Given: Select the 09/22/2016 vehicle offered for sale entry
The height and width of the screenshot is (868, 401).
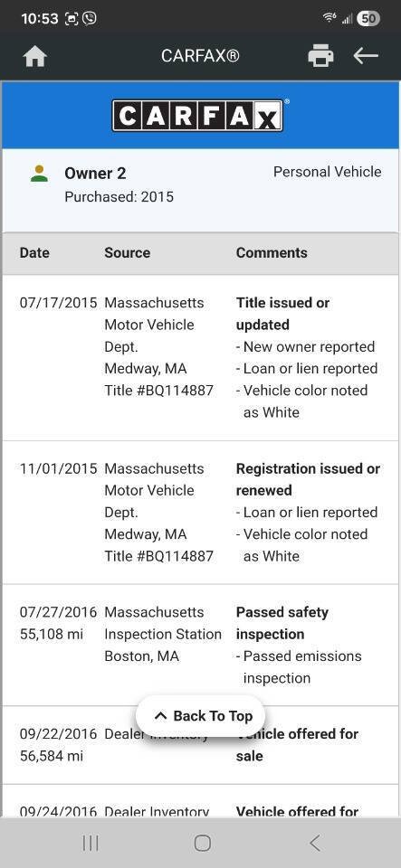Looking at the screenshot, I should pos(201,745).
